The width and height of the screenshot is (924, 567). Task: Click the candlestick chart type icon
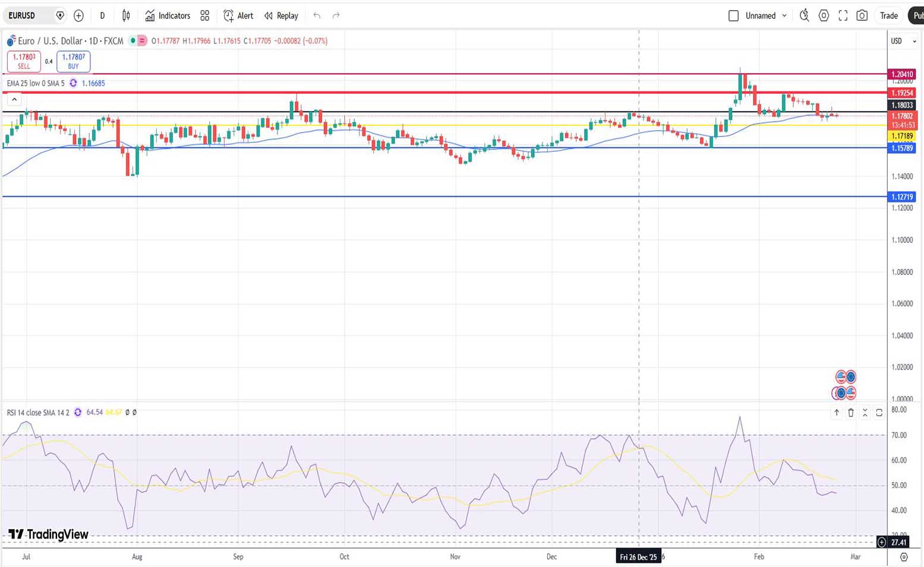click(x=126, y=16)
